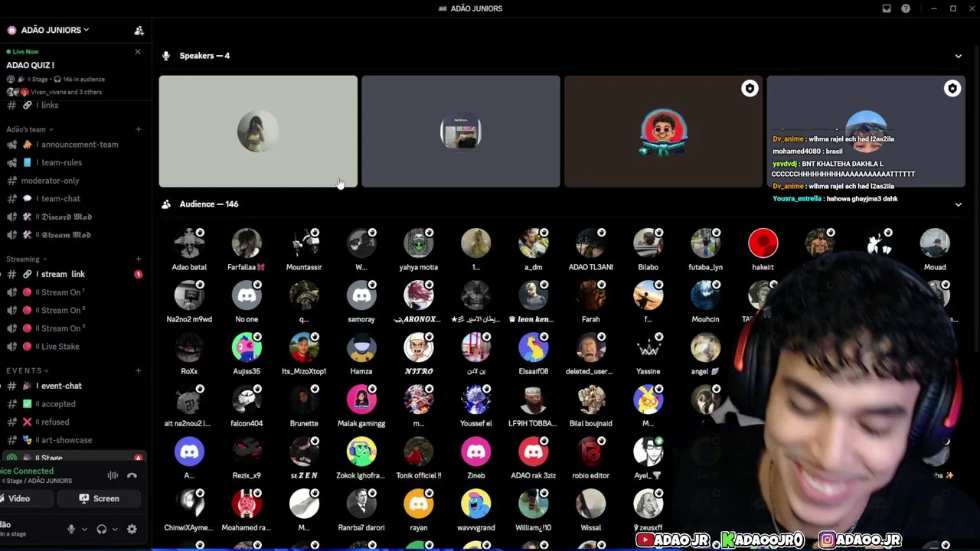Screen dimensions: 980x551
Task: Click the ADAO rak 3ziz audience avatar
Action: point(534,452)
